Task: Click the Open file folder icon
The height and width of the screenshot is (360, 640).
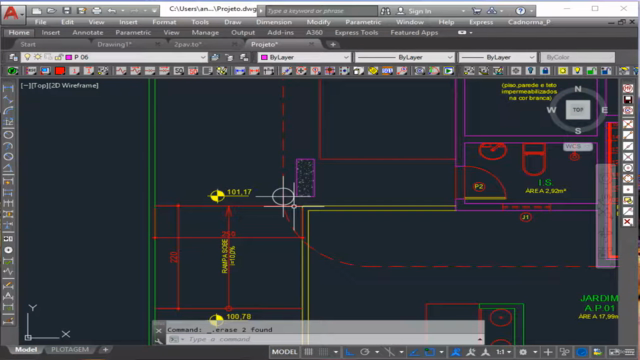Action: click(51, 11)
